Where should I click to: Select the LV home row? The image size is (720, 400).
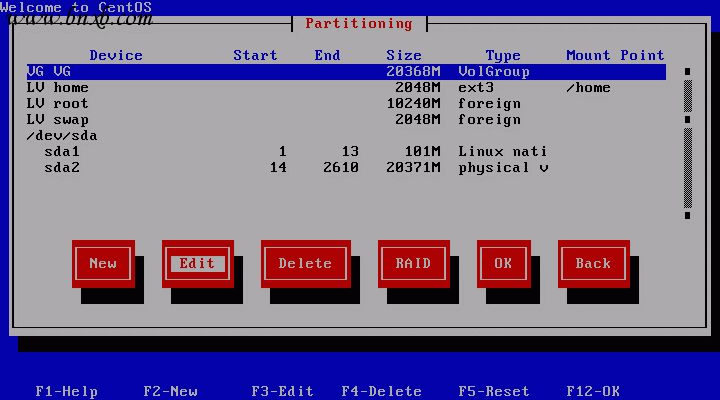(x=346, y=88)
